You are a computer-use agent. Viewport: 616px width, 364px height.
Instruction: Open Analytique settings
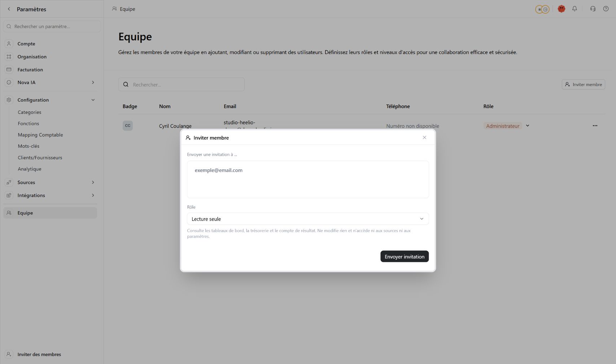(x=30, y=169)
